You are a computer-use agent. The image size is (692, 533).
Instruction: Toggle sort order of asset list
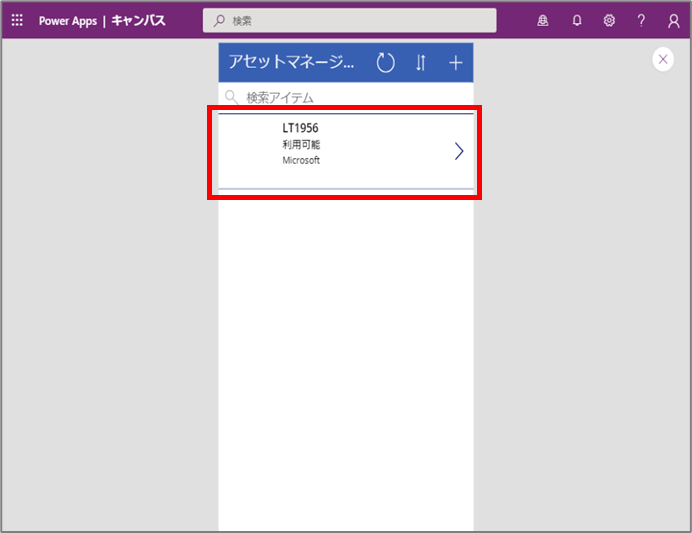(421, 63)
